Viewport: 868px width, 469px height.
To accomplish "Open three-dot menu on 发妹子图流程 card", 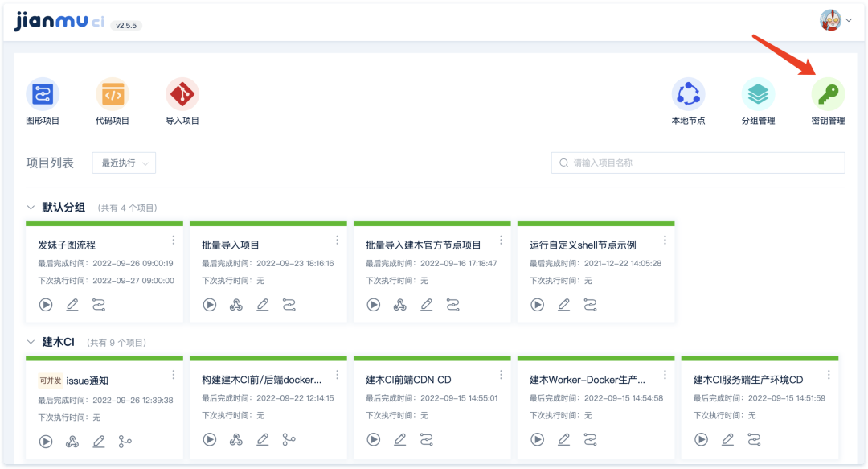I will coord(173,240).
